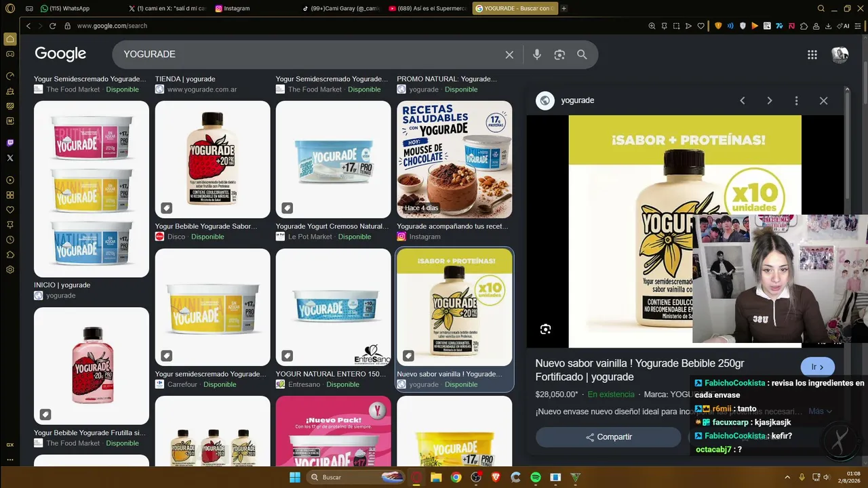Open the Google apps grid

812,55
